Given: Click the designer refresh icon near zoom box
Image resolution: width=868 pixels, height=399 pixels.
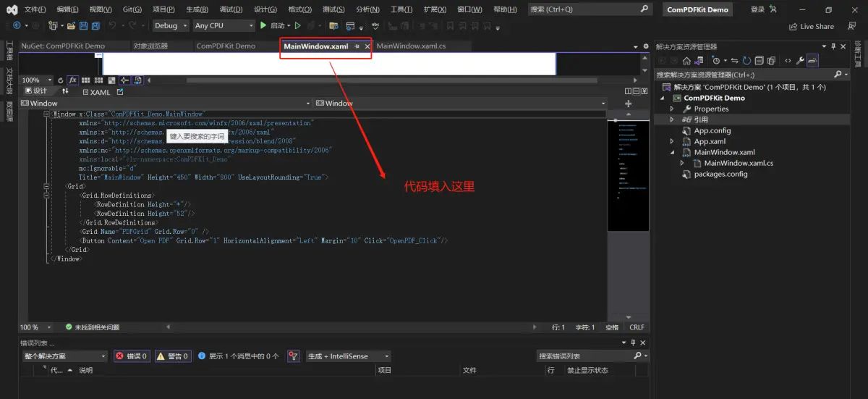Looking at the screenshot, I should click(x=61, y=80).
